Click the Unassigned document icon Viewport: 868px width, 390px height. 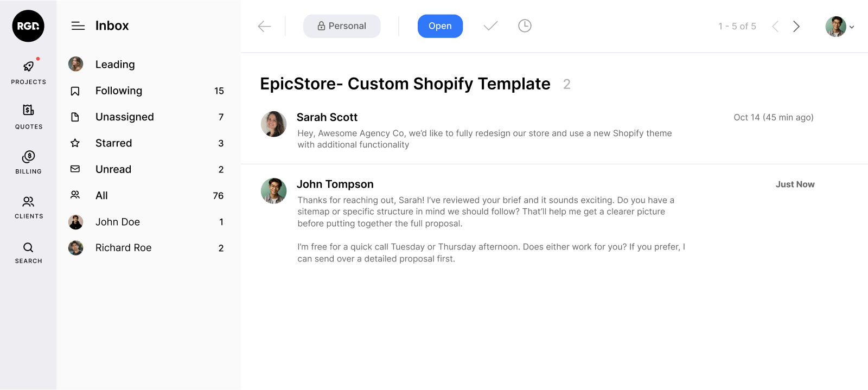click(x=75, y=117)
